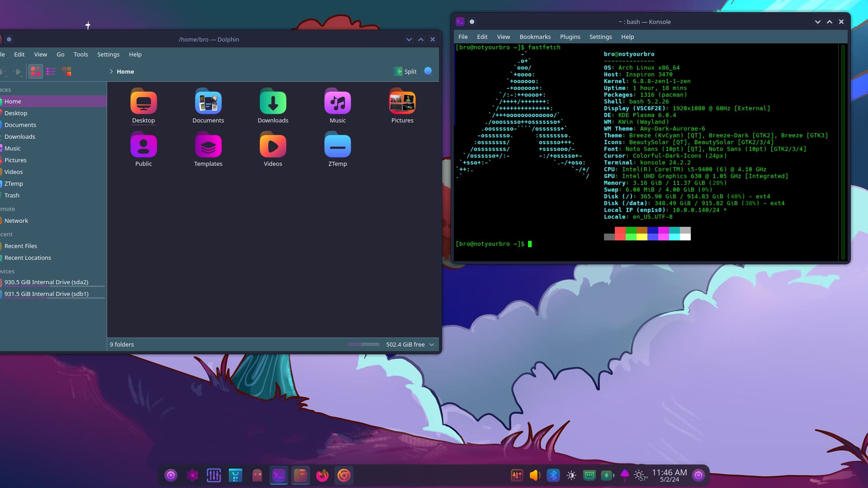Image resolution: width=868 pixels, height=488 pixels.
Task: Open the Bluetooth tray icon
Action: coord(553,475)
